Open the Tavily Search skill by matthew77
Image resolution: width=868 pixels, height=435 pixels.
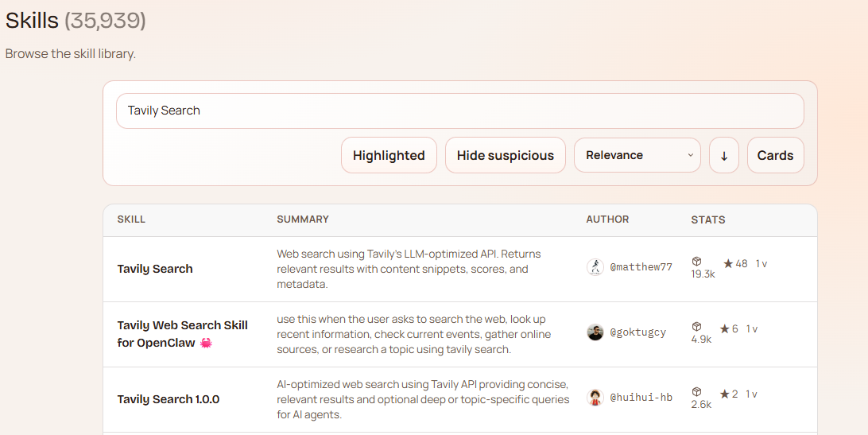tap(155, 269)
